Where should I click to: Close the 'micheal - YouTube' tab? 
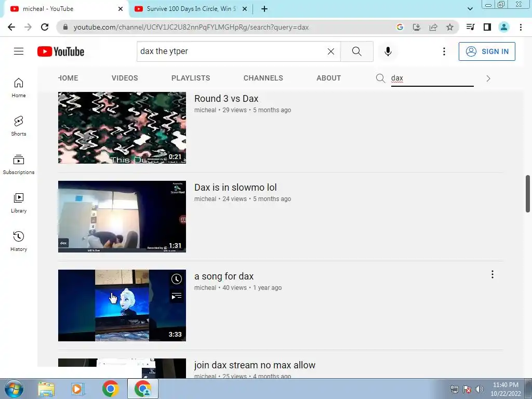point(121,9)
